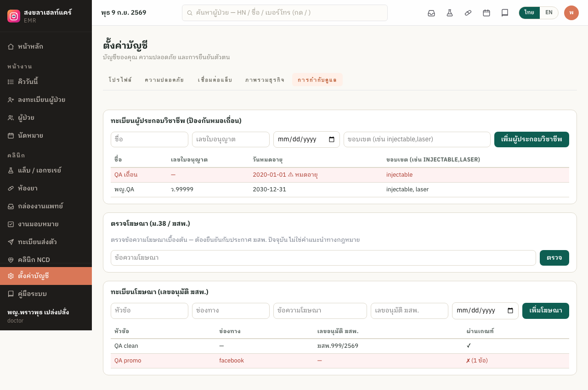Click approval number ฆสพ.999/2569
Image resolution: width=588 pixels, height=390 pixels.
(x=338, y=346)
